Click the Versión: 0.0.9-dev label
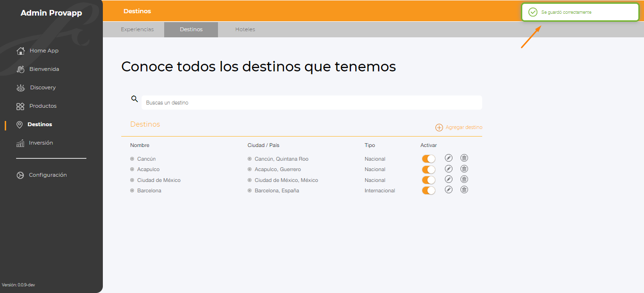Screen dimensions: 644x293 (18, 285)
